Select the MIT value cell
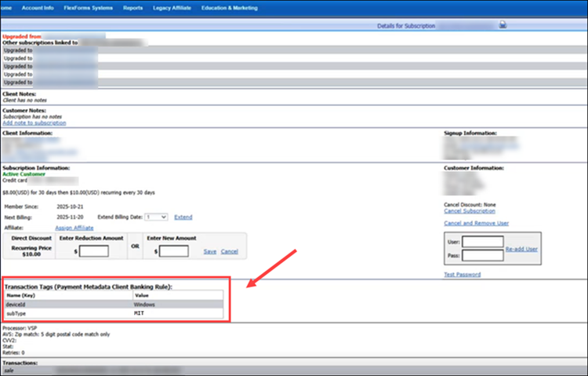588x376 pixels. [x=178, y=313]
